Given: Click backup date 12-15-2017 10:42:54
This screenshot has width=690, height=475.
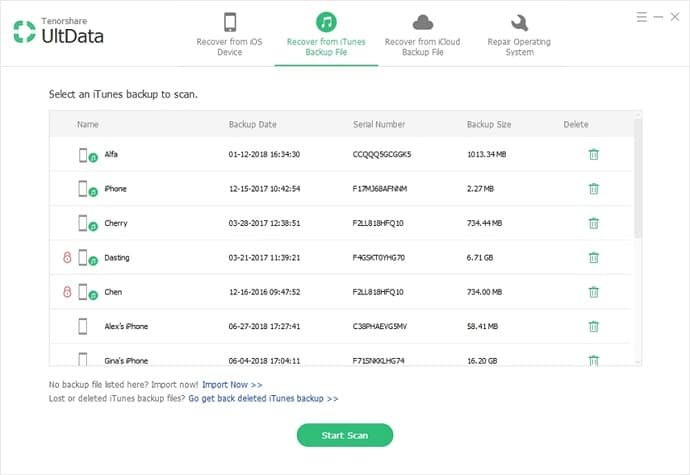Looking at the screenshot, I should pyautogui.click(x=264, y=189).
